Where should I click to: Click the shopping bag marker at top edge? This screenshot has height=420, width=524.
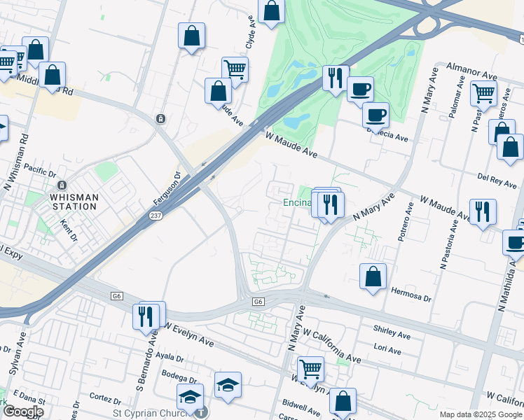[271, 12]
